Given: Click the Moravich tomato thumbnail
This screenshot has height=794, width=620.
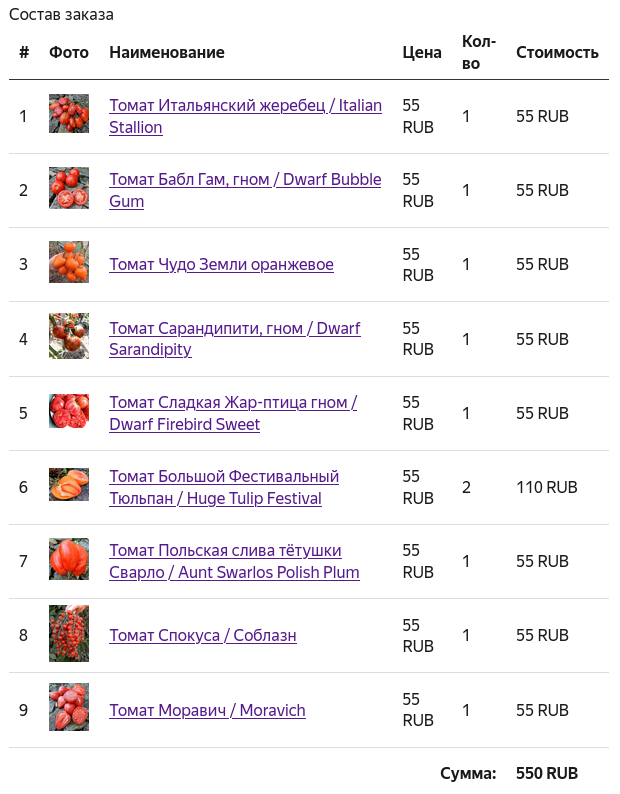Looking at the screenshot, I should point(68,707).
